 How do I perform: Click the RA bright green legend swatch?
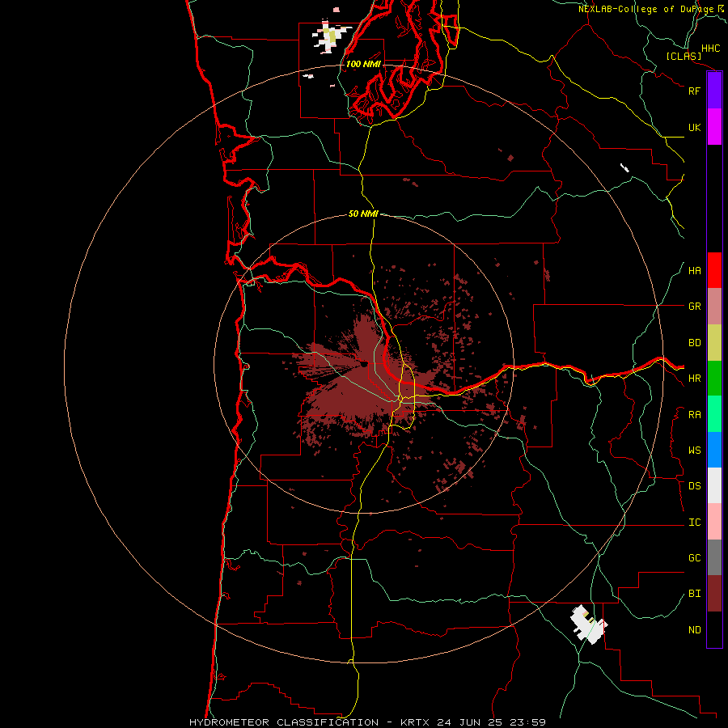pyautogui.click(x=714, y=414)
